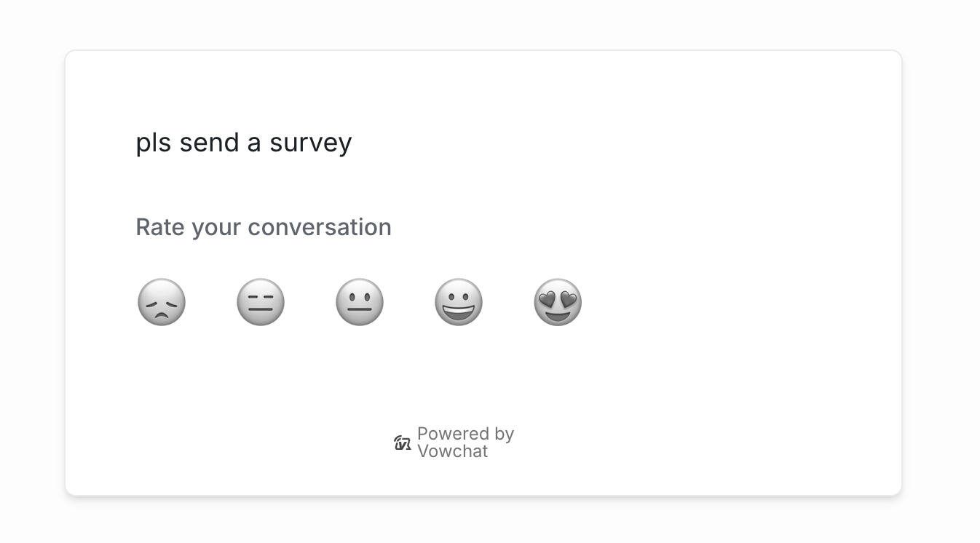Rate the conversation one step above worst

261,302
